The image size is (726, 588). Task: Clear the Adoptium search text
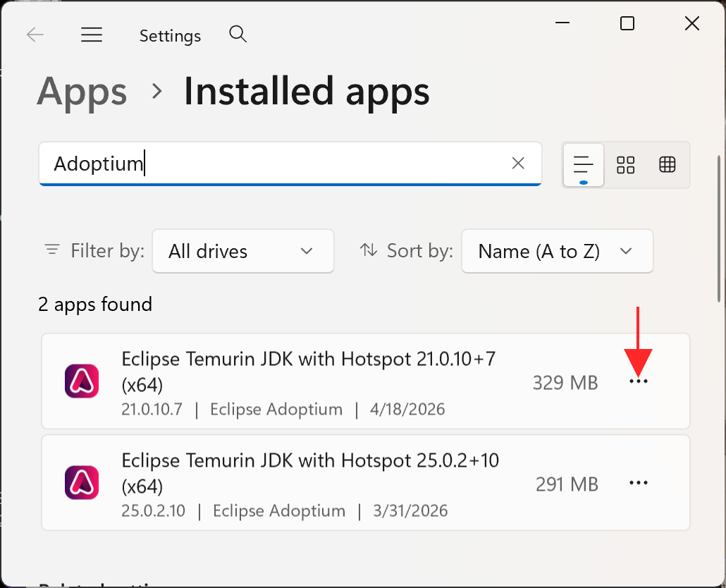[518, 163]
